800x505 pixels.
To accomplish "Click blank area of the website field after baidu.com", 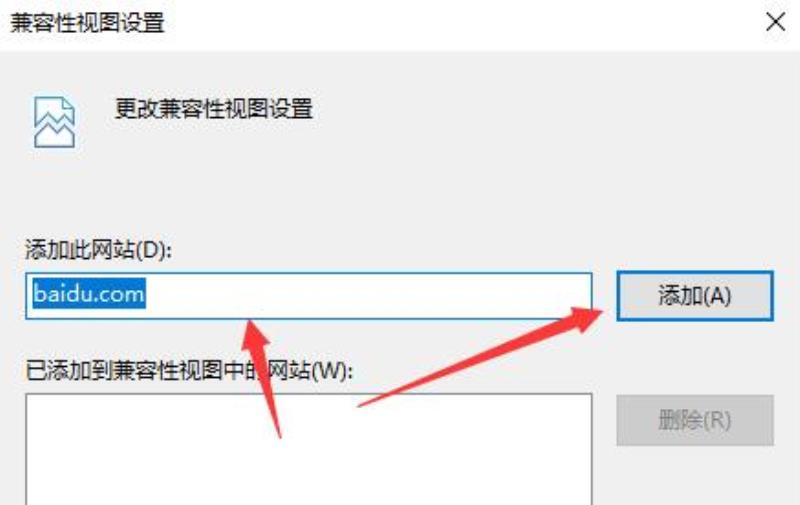I will [x=367, y=296].
